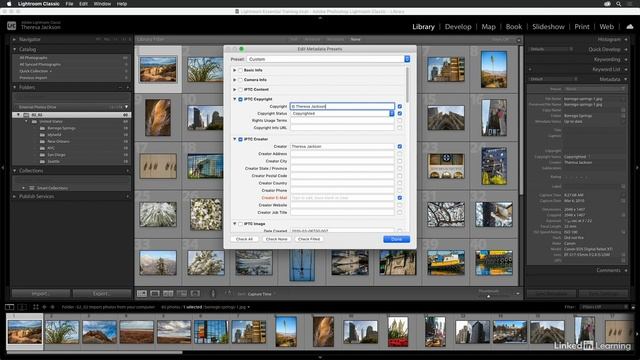Toggle the IPTC Content checkbox
The width and height of the screenshot is (640, 360).
pyautogui.click(x=240, y=89)
